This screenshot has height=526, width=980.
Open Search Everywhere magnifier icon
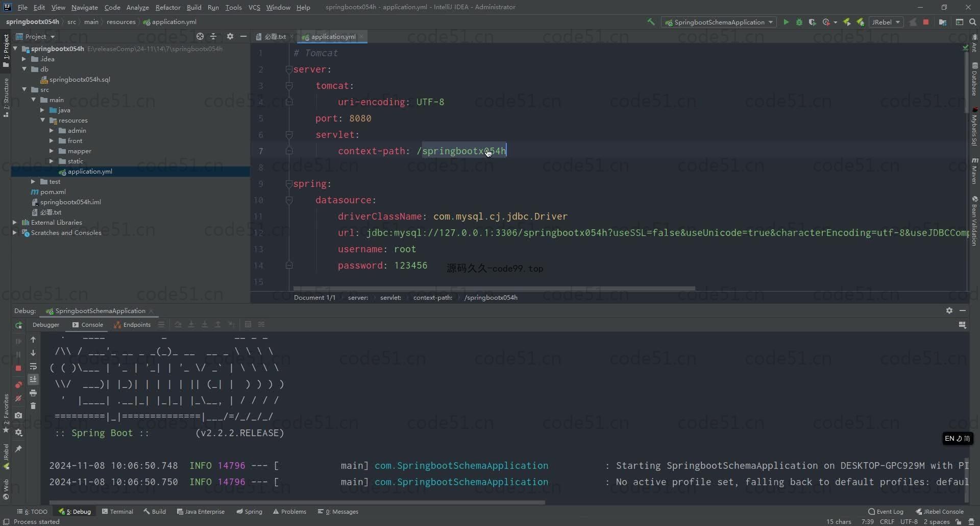coord(973,22)
